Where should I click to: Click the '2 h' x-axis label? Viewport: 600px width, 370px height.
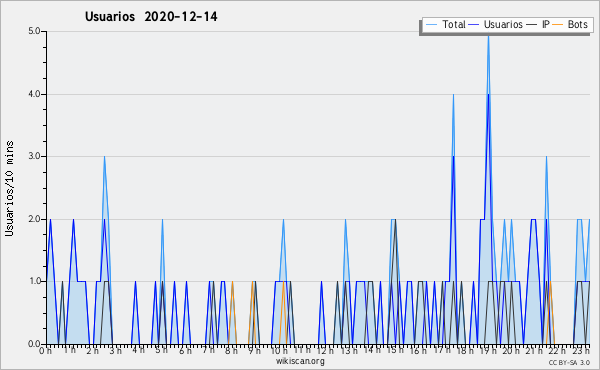coord(92,351)
